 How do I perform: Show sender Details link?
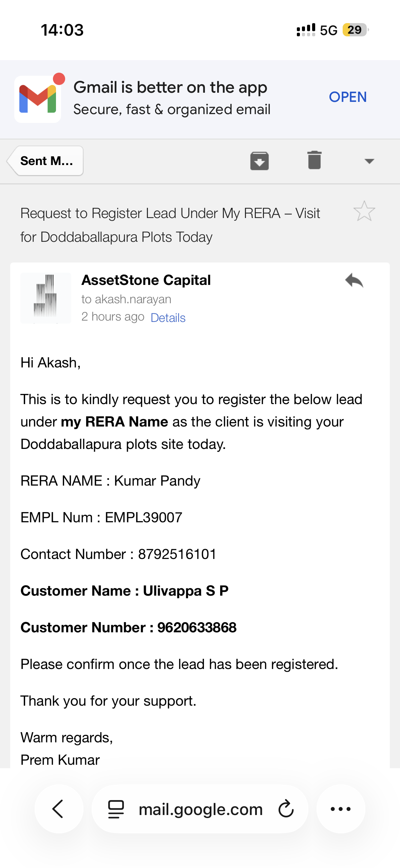168,318
